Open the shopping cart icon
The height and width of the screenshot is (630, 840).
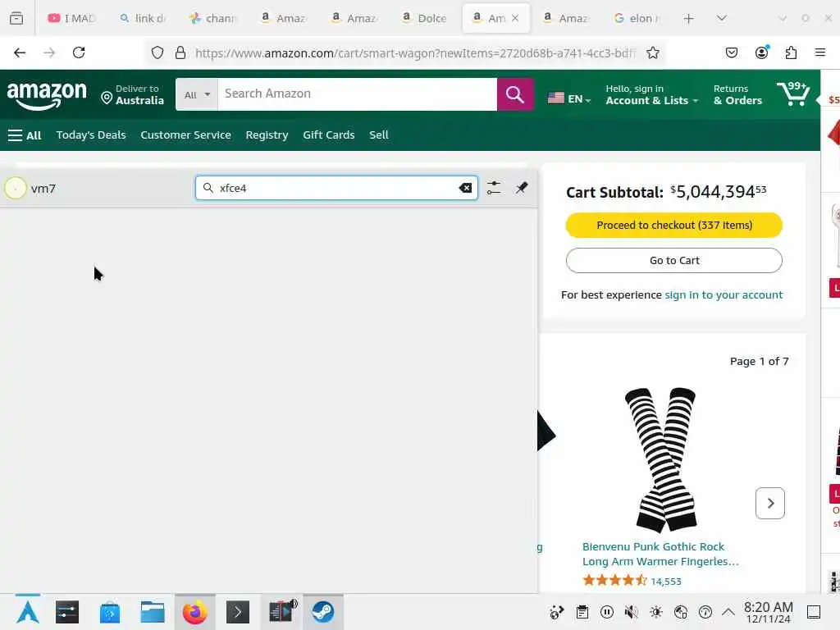point(793,94)
